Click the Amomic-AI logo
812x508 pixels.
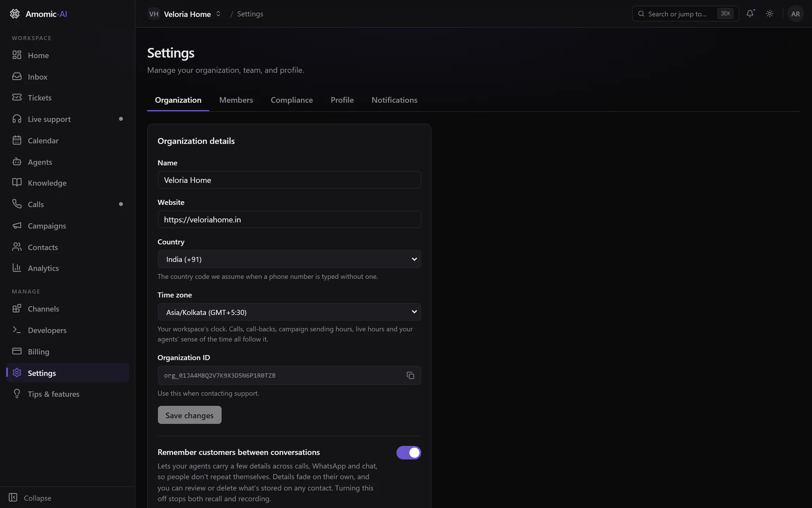point(38,14)
